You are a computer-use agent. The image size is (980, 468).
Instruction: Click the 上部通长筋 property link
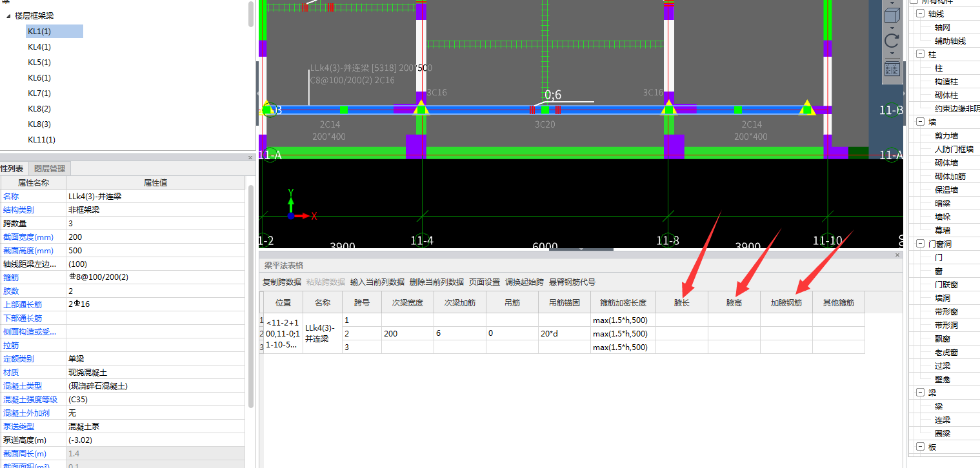(x=23, y=304)
